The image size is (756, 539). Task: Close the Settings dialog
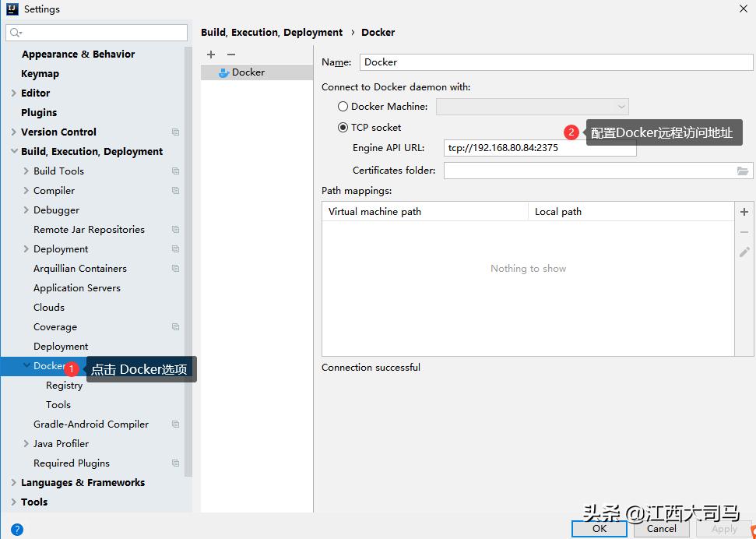pos(744,9)
